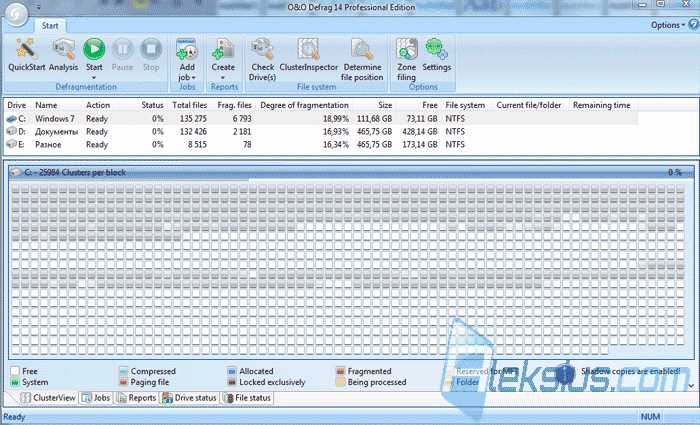Screen dimensions: 700x425
Task: Sort by the Size column header
Action: (x=385, y=105)
